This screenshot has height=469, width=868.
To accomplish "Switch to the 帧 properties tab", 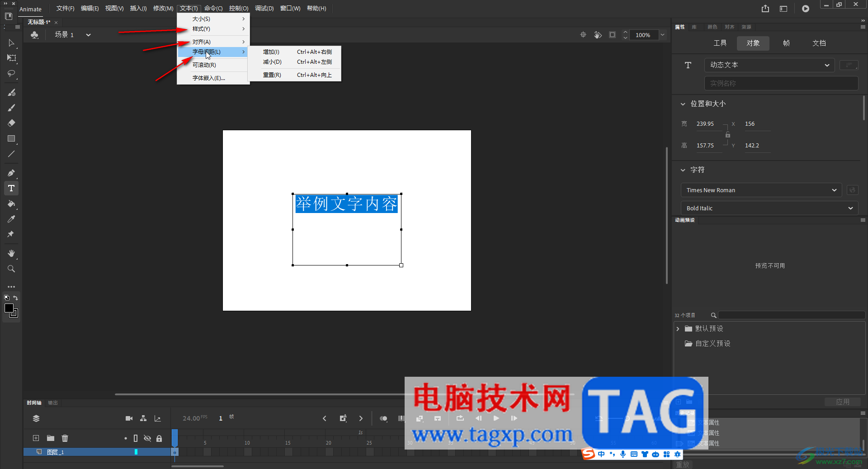I will pos(786,43).
